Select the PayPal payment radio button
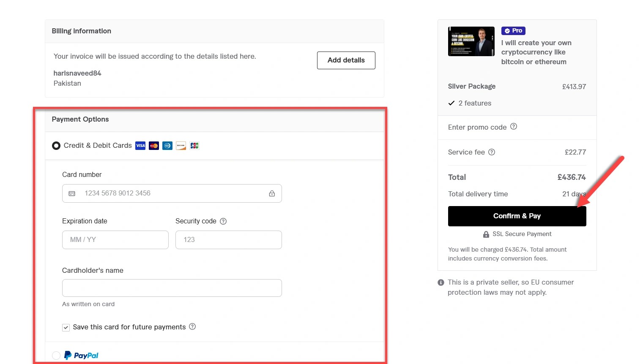The width and height of the screenshot is (643, 364). [x=56, y=356]
